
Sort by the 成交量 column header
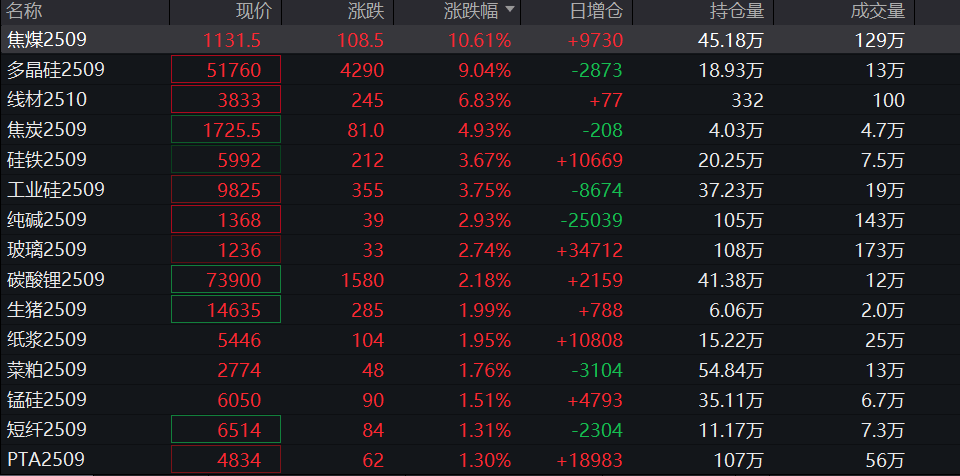[878, 11]
